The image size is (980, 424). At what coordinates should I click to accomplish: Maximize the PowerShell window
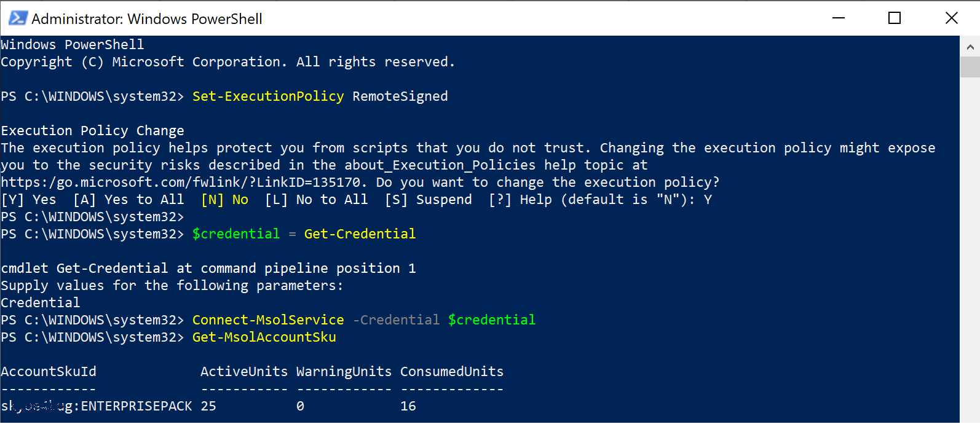[895, 18]
